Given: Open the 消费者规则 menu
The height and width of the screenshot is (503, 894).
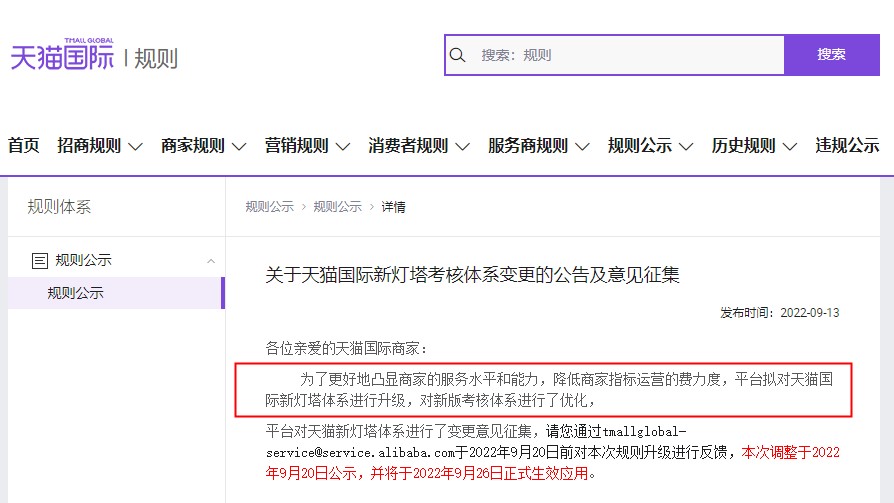Looking at the screenshot, I should (408, 145).
